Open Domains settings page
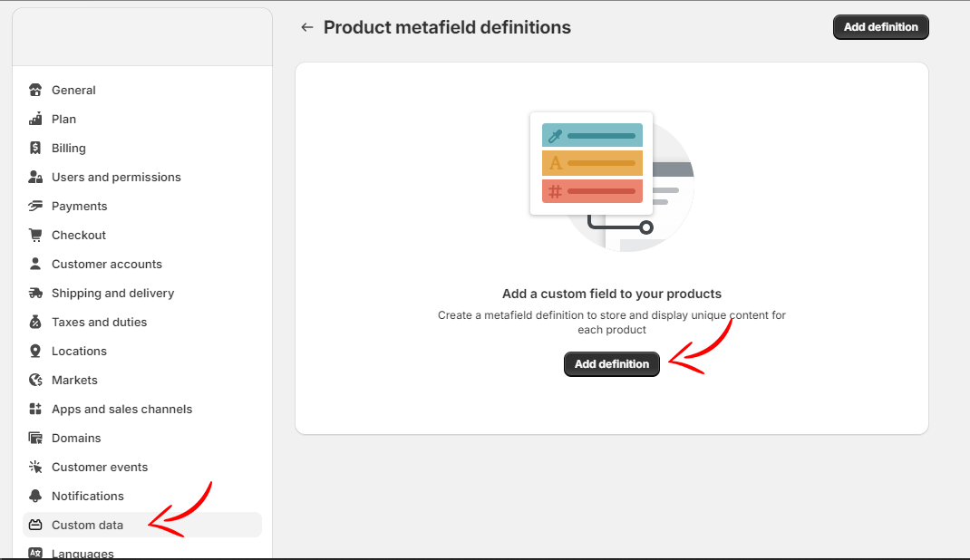Screen dimensions: 970x560 76,438
